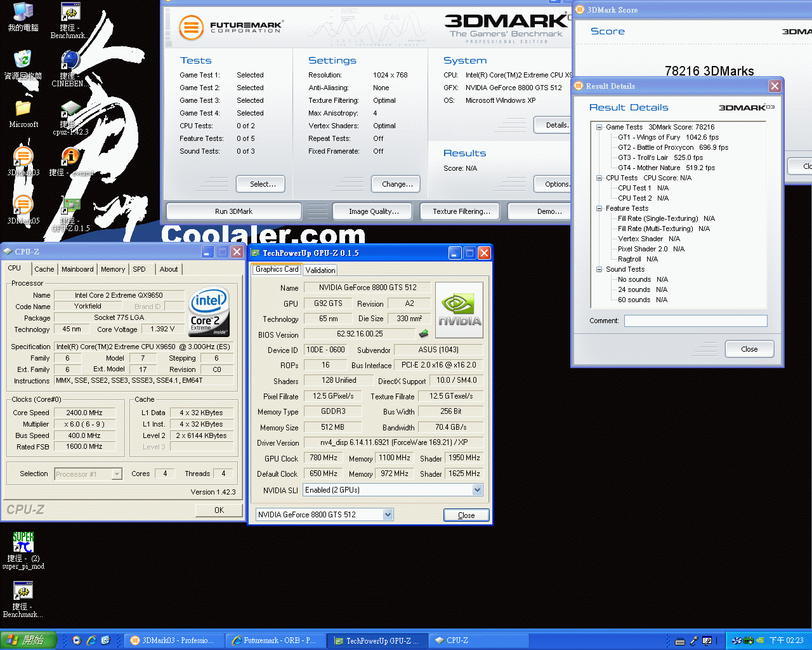Switch to the Mainboard tab

pos(77,269)
